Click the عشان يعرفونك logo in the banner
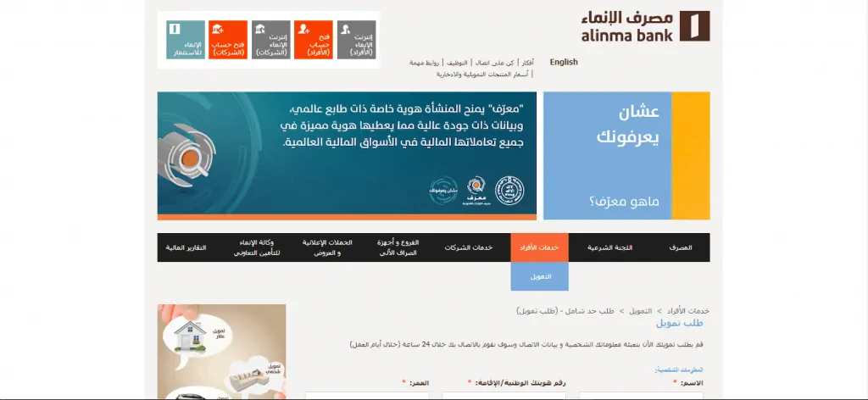Viewport: 868px width, 400px height. (x=444, y=191)
